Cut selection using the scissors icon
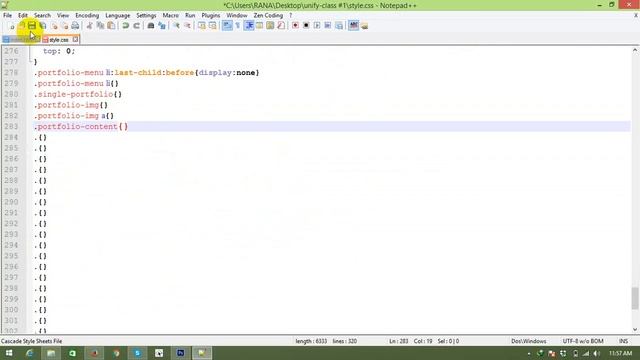The width and height of the screenshot is (640, 360). pyautogui.click(x=89, y=26)
